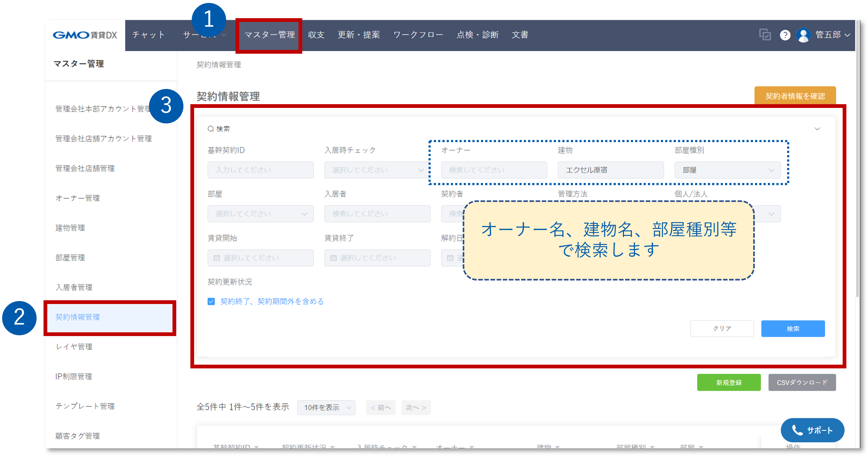Open the 文書 menu item
Viewport: 868px width, 456px height.
pyautogui.click(x=520, y=35)
